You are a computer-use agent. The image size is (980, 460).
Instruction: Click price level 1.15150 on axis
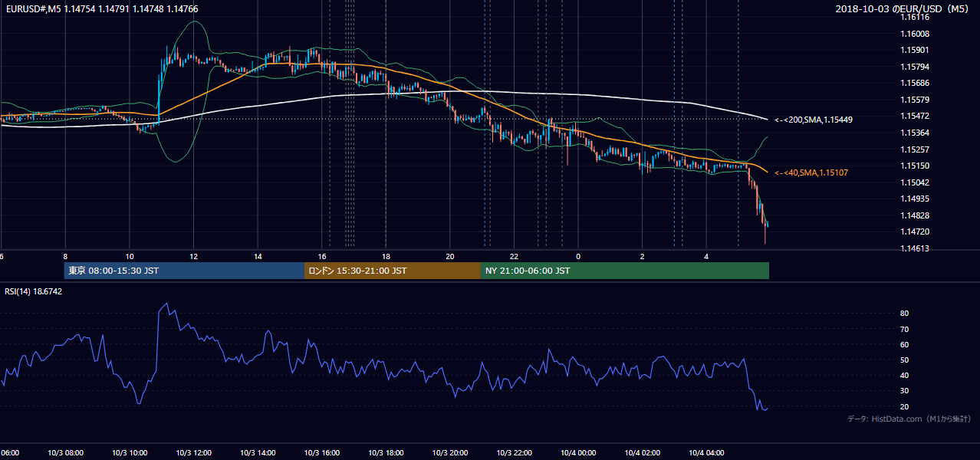pos(916,166)
